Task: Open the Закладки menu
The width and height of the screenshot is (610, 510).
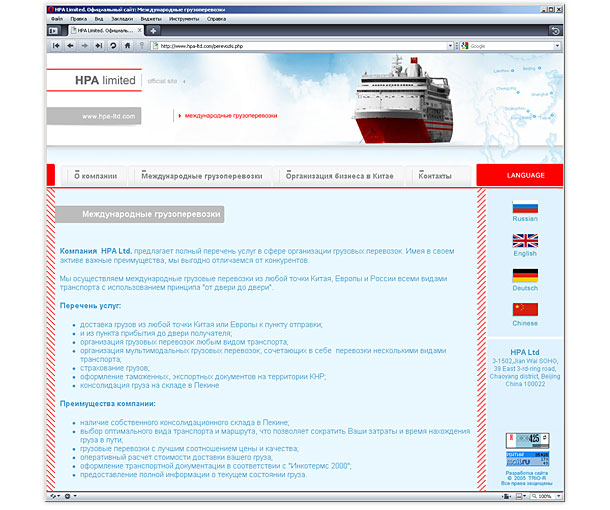Action: coord(122,19)
